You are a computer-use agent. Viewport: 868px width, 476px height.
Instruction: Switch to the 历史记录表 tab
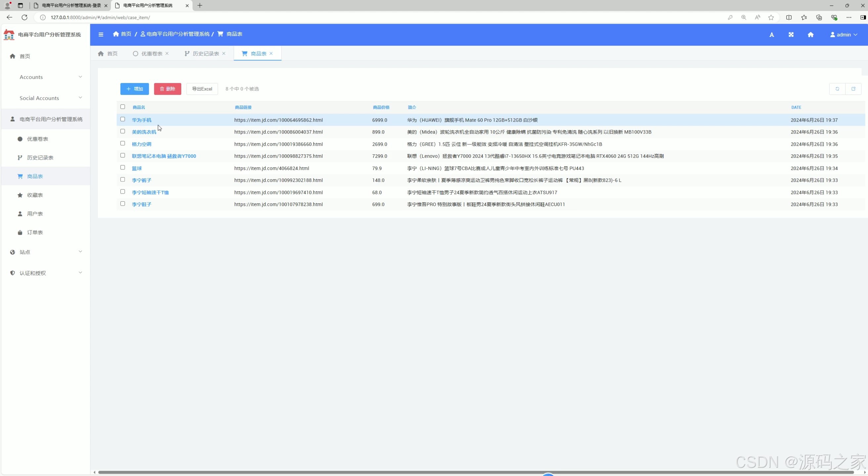205,54
